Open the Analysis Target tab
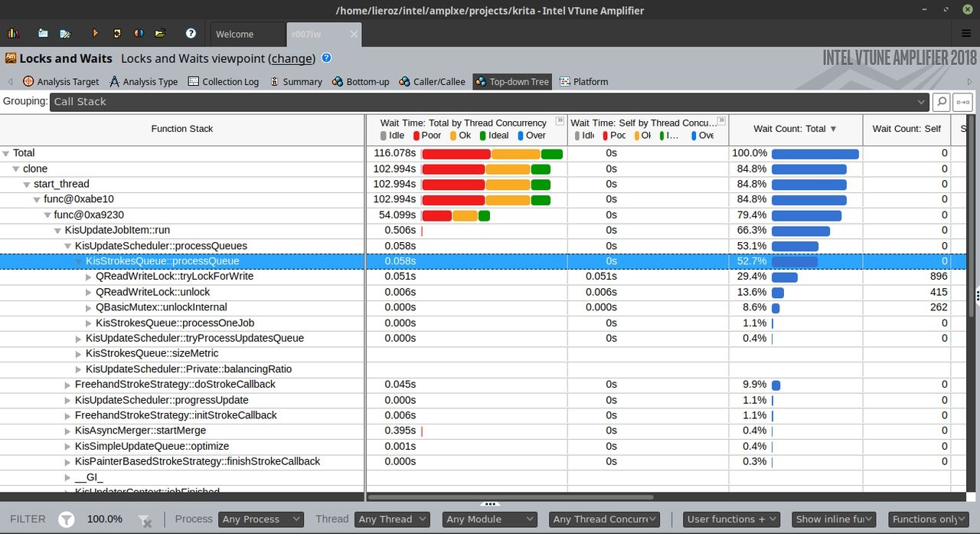The height and width of the screenshot is (534, 980). (61, 81)
